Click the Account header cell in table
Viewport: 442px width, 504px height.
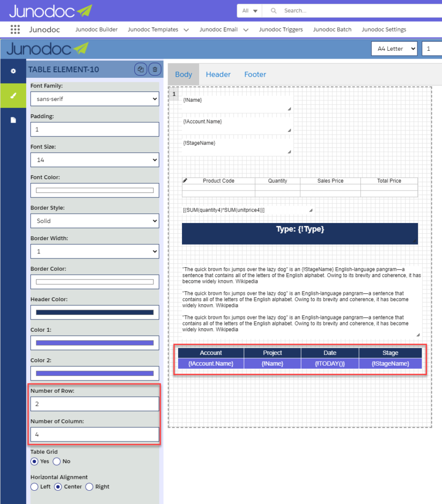click(211, 352)
